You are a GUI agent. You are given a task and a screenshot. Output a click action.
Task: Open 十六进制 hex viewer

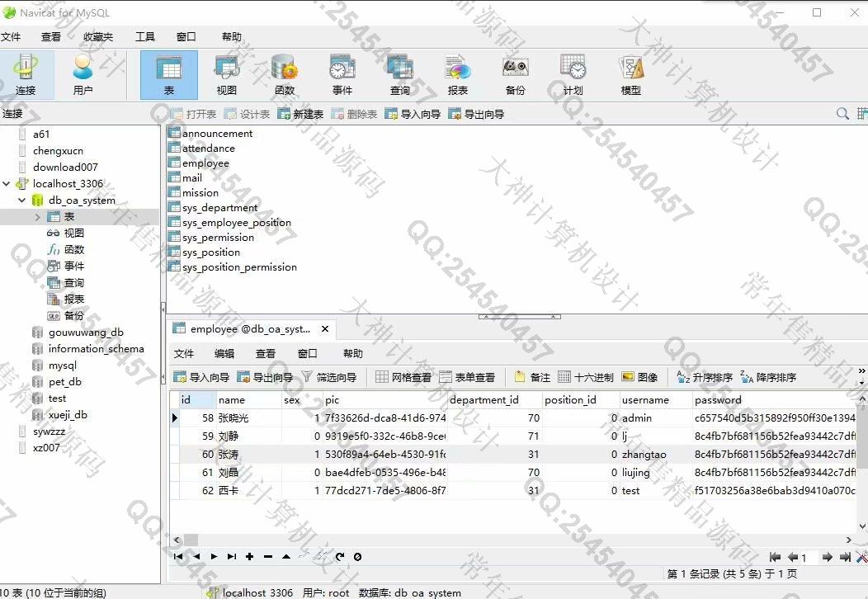(x=586, y=377)
